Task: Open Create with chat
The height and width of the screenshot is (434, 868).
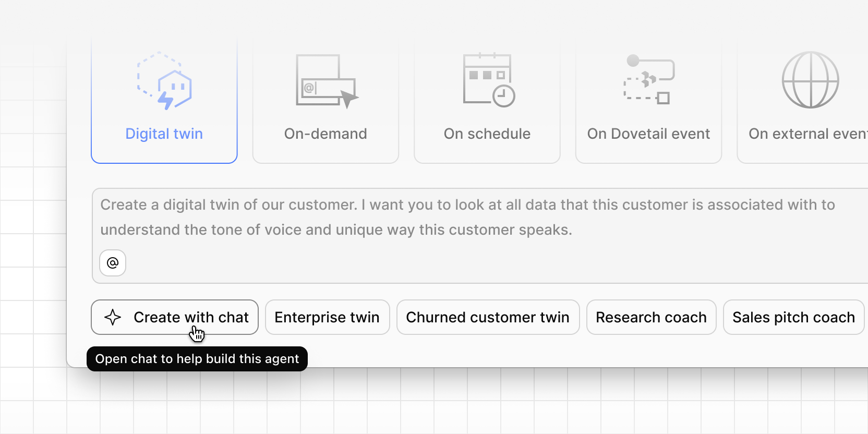Action: point(175,317)
